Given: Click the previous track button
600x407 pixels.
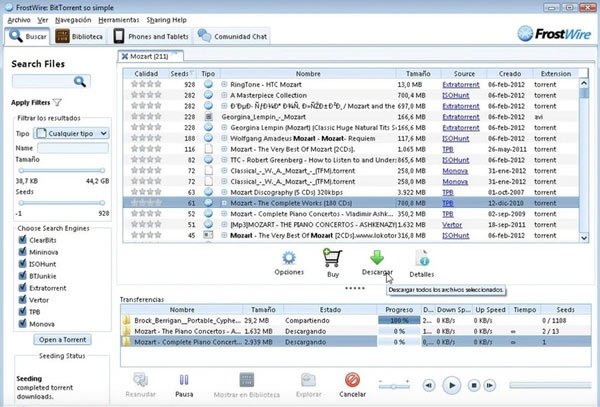Looking at the screenshot, I should coord(429,385).
